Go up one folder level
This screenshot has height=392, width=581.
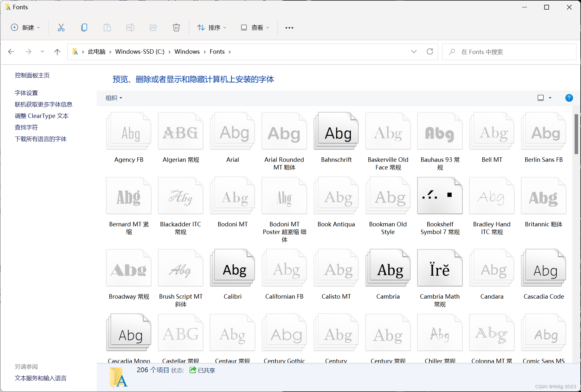(x=57, y=51)
